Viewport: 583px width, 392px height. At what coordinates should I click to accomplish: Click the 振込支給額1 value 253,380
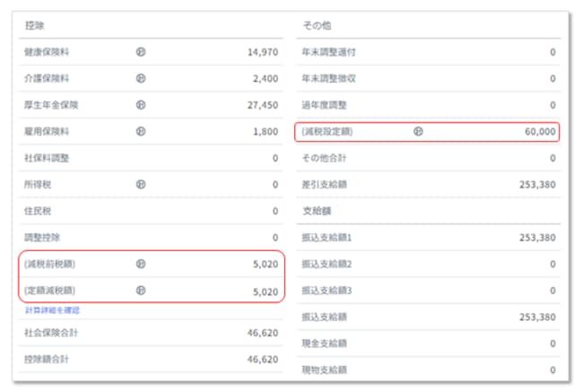coord(537,238)
